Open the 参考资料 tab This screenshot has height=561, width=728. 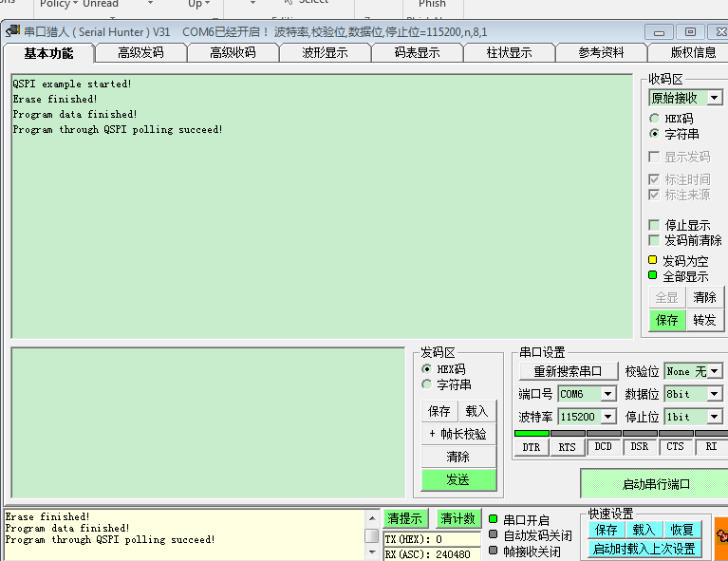[601, 52]
